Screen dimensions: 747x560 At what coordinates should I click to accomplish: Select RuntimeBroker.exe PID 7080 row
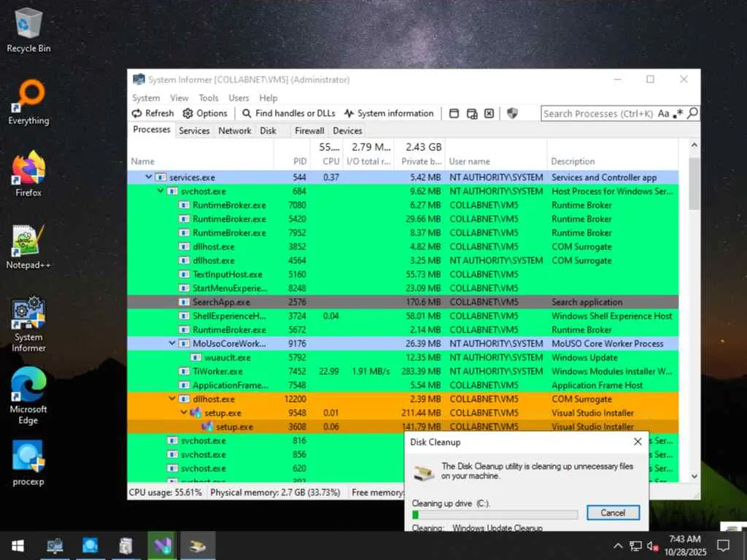pos(403,205)
